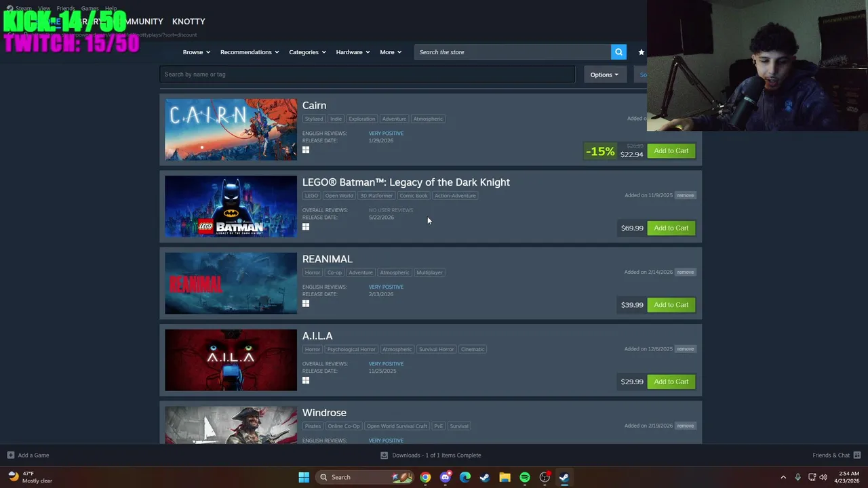Add REANIMAL to cart
Viewport: 868px width, 488px height.
tap(671, 304)
